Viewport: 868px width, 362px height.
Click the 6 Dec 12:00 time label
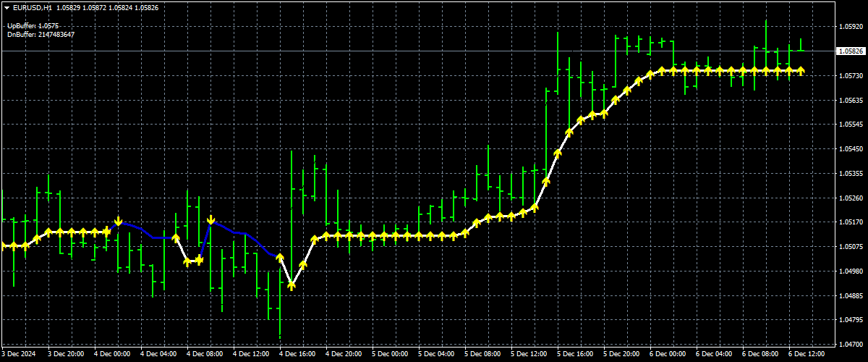point(807,355)
